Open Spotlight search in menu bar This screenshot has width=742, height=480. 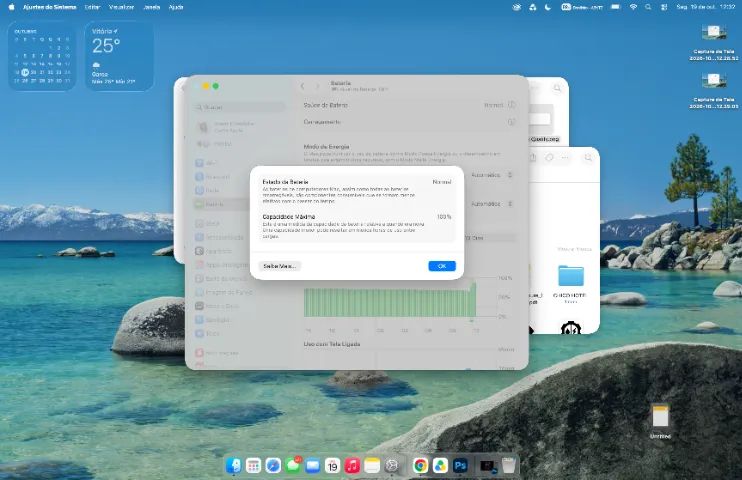[648, 7]
